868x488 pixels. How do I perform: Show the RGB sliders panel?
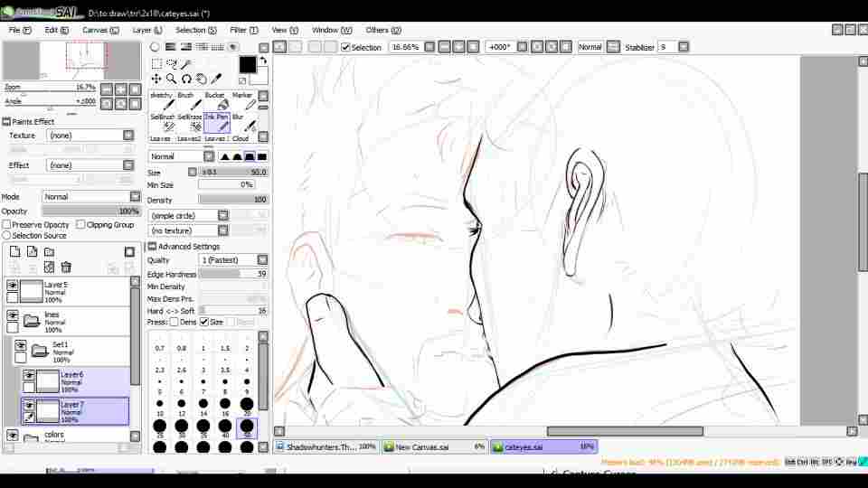[x=171, y=47]
